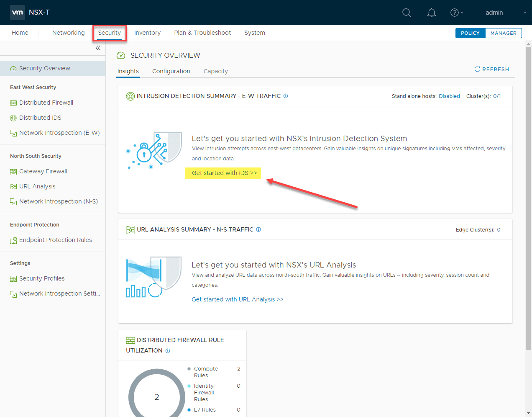532x417 pixels.
Task: Open the URL Analysis page
Action: click(38, 186)
